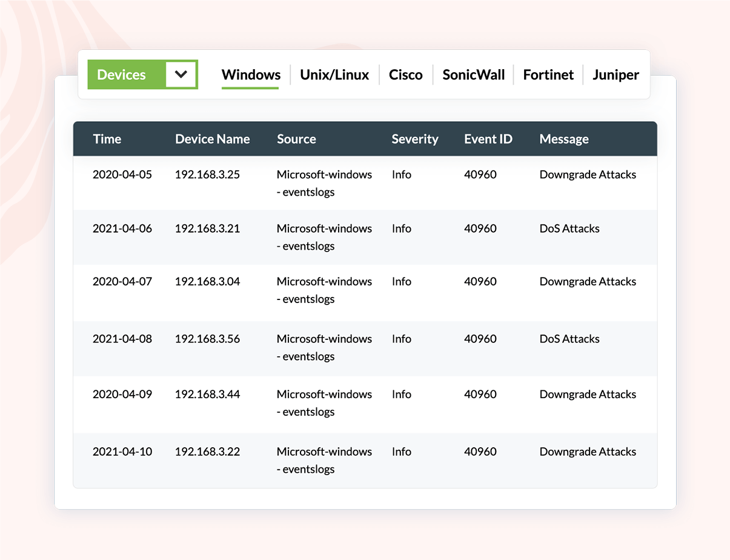Sort by the Severity column
730x560 pixels.
(x=415, y=139)
